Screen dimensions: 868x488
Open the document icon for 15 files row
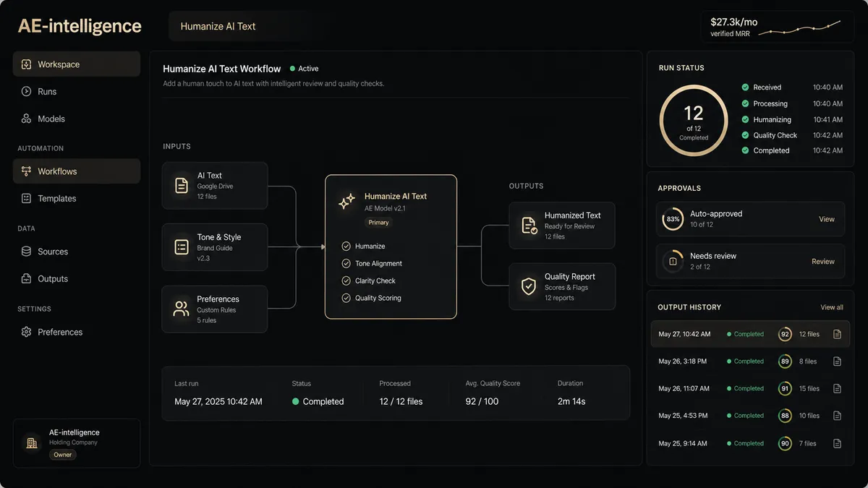(837, 388)
